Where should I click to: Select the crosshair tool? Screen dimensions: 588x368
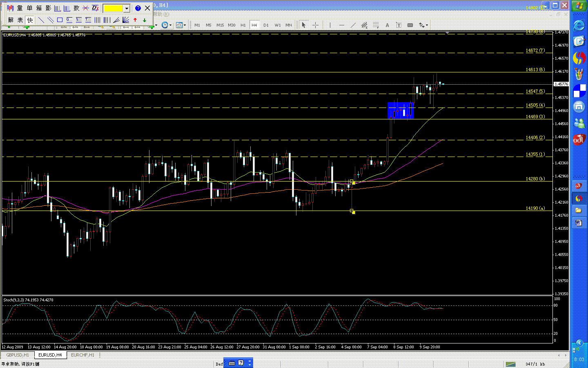pyautogui.click(x=315, y=25)
